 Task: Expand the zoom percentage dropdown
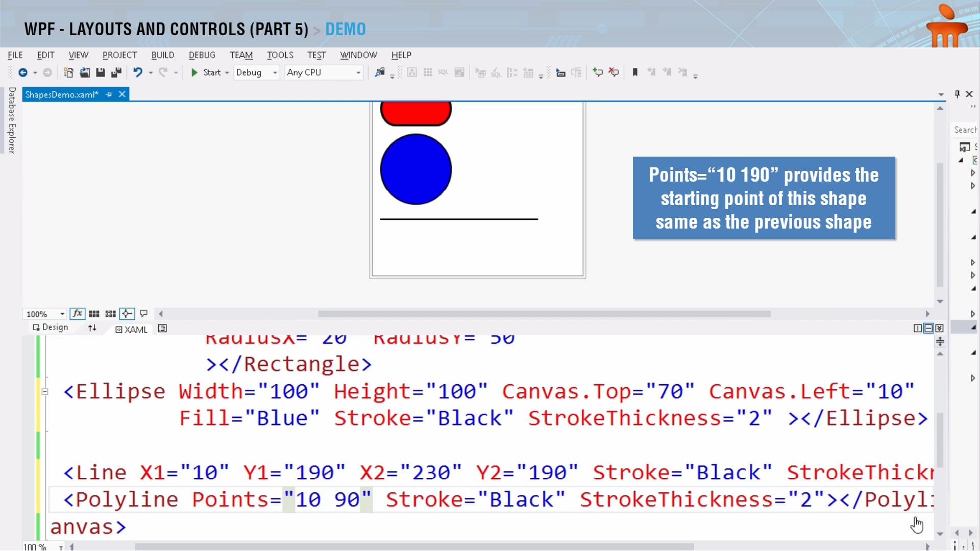[x=62, y=314]
